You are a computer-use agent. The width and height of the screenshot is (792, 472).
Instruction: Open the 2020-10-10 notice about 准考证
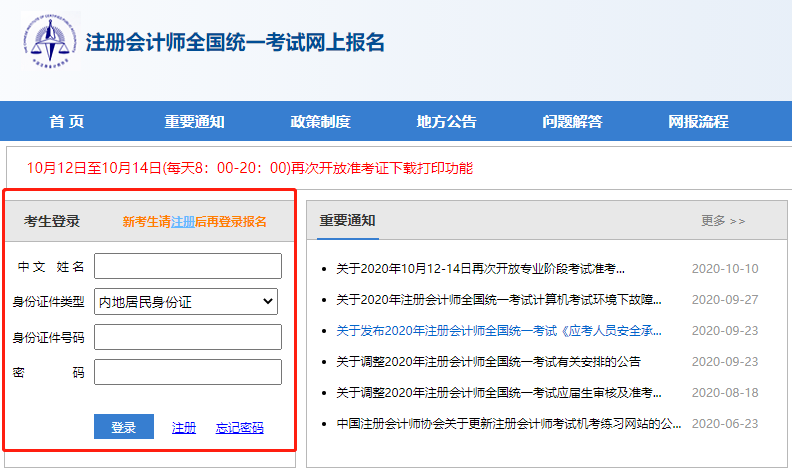coord(480,269)
